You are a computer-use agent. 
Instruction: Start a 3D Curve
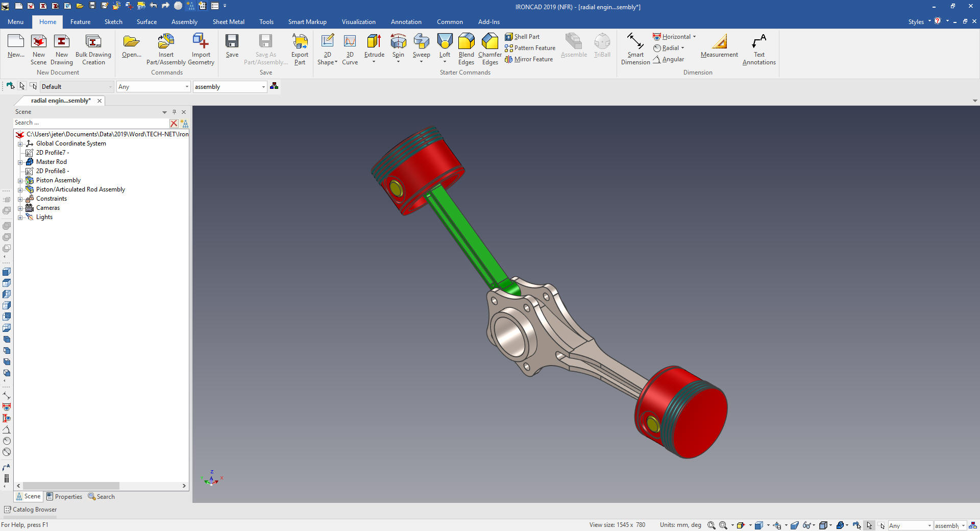(350, 50)
